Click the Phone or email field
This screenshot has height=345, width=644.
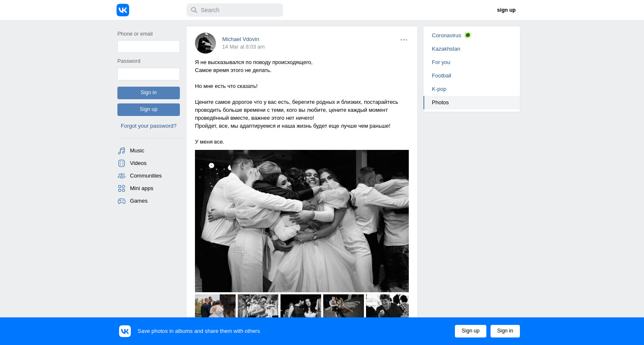148,46
